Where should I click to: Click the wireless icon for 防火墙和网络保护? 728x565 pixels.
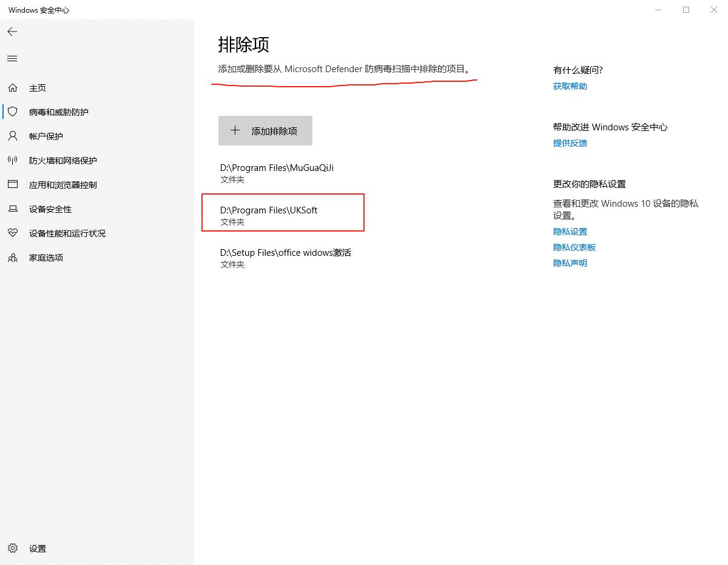click(x=13, y=161)
